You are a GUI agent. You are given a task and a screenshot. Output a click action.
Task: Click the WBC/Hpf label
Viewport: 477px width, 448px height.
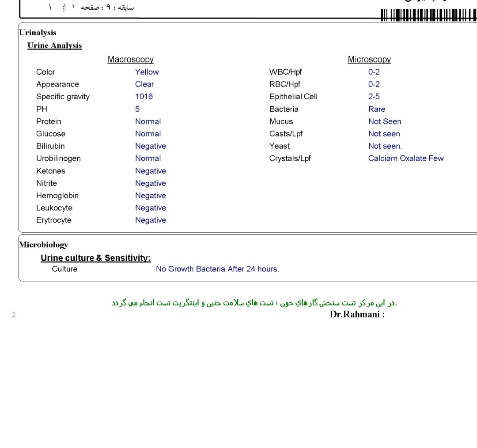click(x=285, y=72)
